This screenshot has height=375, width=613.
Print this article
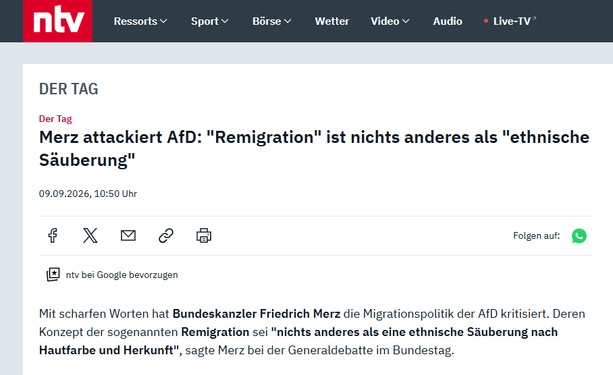(204, 236)
